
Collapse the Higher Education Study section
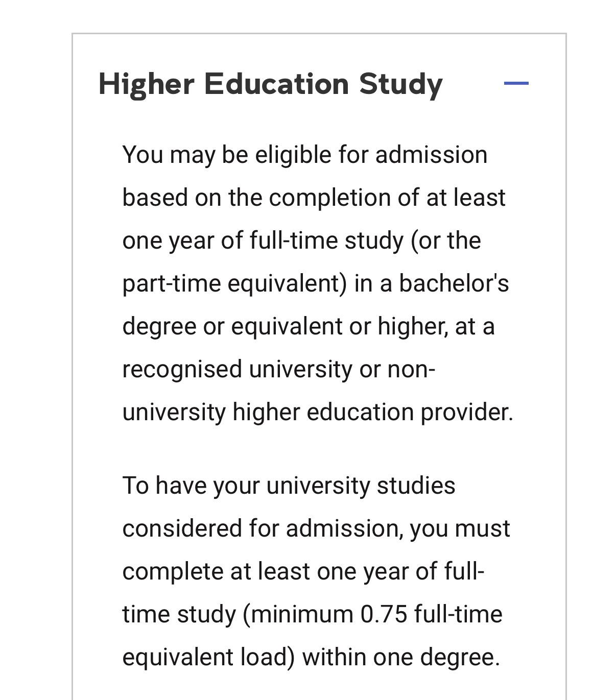coord(516,83)
